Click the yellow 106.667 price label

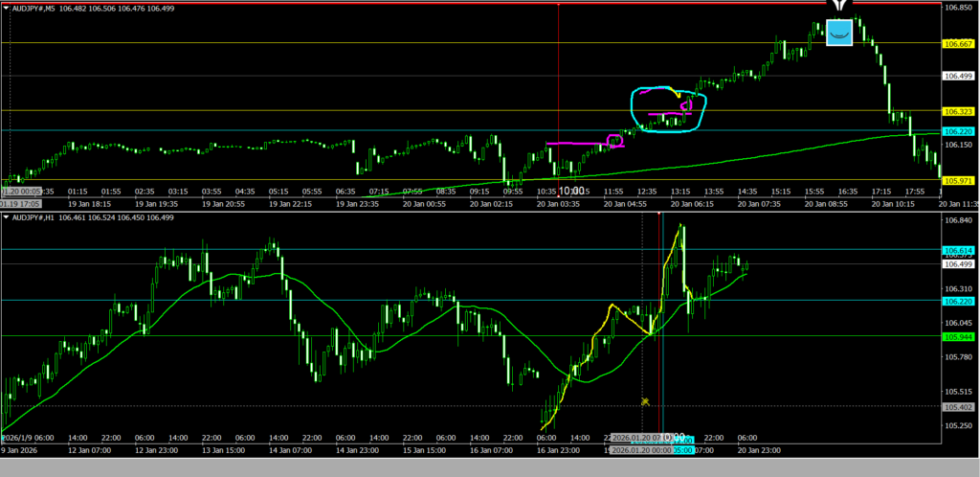coord(958,43)
